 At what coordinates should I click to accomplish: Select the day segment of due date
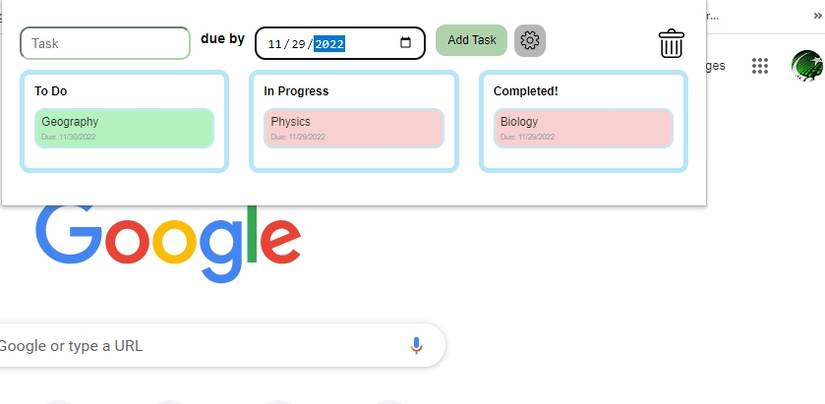tap(299, 44)
